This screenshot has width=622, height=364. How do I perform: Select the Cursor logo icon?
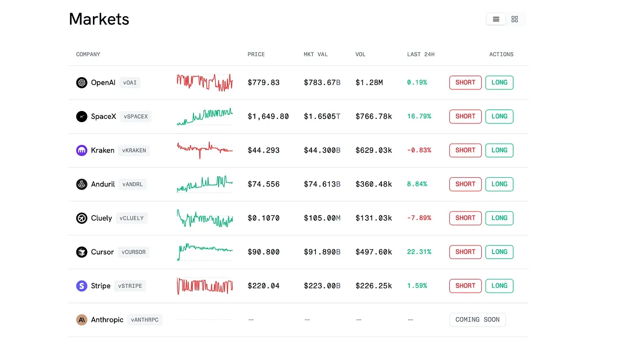82,252
